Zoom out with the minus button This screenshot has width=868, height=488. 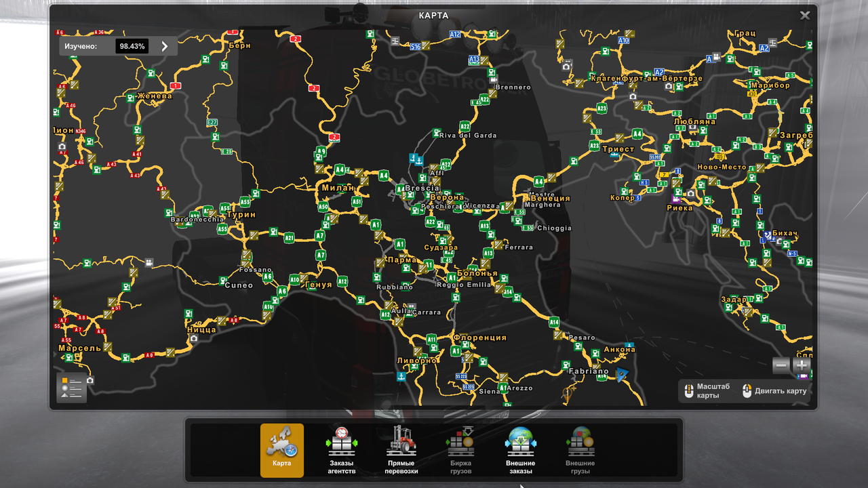[781, 366]
